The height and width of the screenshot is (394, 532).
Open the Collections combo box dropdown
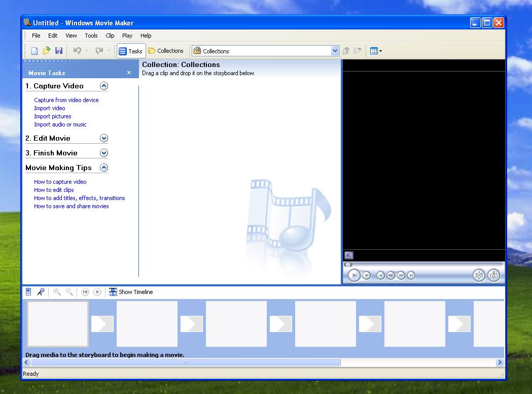[335, 51]
